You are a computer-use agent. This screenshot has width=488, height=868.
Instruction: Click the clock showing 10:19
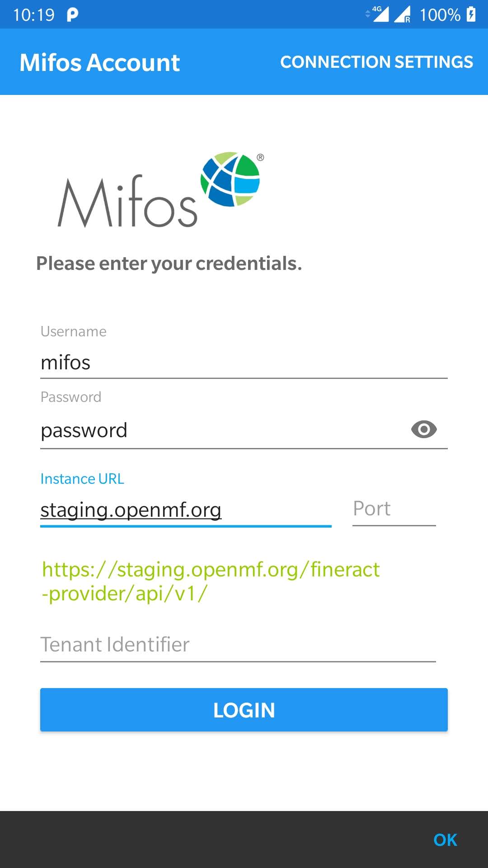click(34, 14)
